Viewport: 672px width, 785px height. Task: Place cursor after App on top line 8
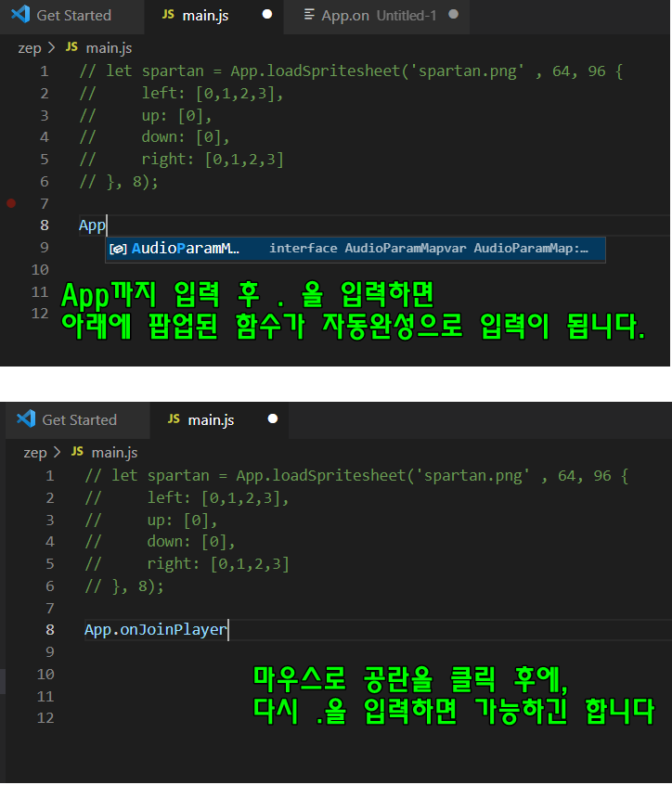click(x=107, y=225)
